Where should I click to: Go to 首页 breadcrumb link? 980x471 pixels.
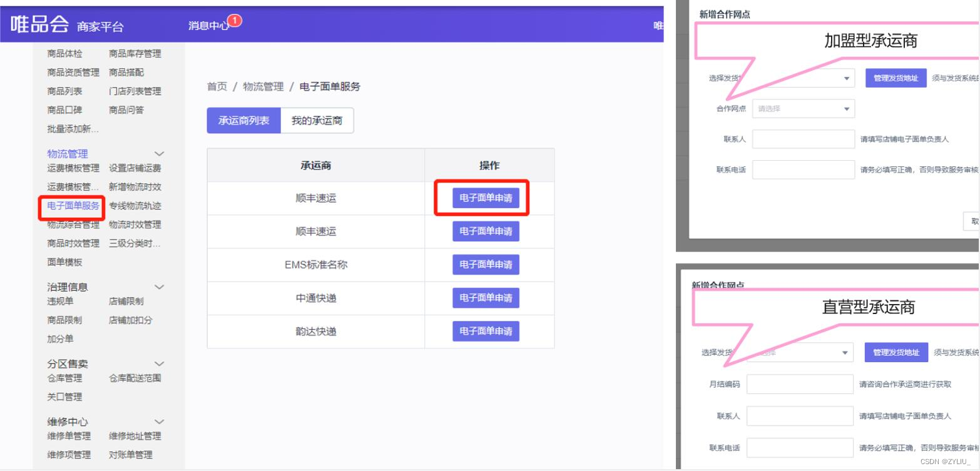tap(217, 87)
